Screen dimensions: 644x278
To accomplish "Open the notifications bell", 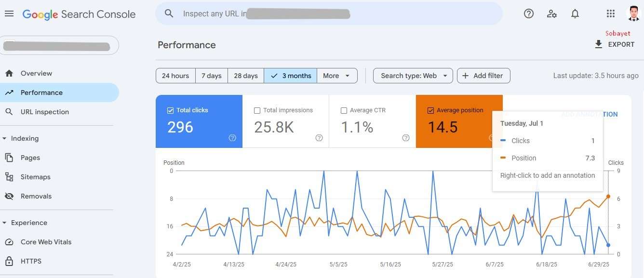I will (575, 14).
